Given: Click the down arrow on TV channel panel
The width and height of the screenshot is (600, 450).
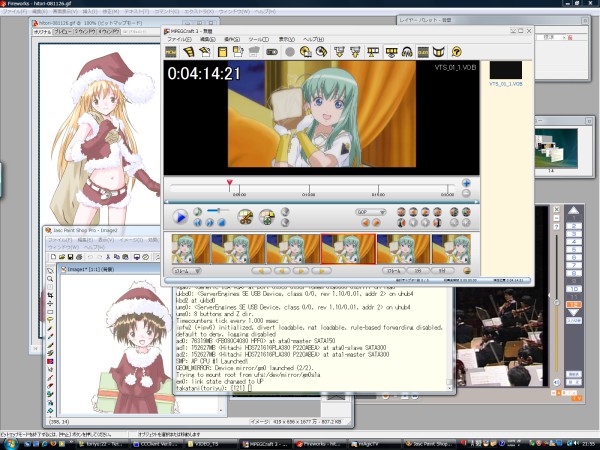Looking at the screenshot, I should click(x=573, y=313).
